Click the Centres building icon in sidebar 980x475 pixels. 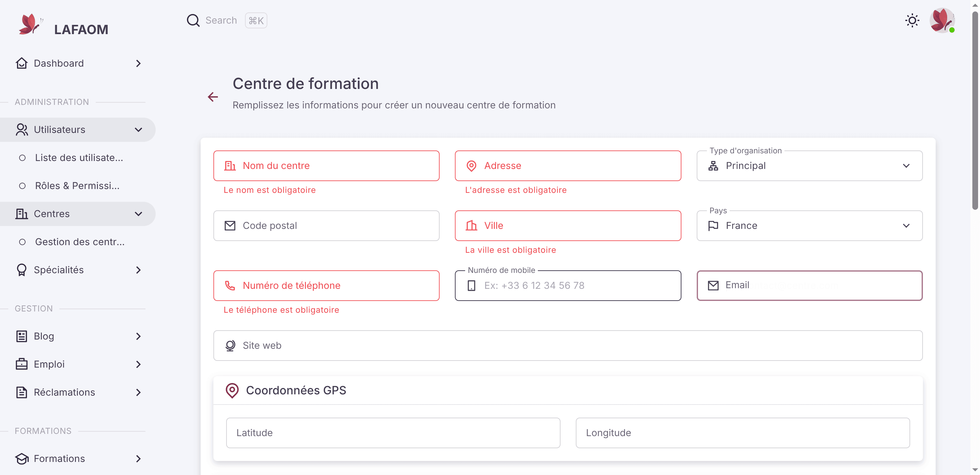(x=22, y=214)
